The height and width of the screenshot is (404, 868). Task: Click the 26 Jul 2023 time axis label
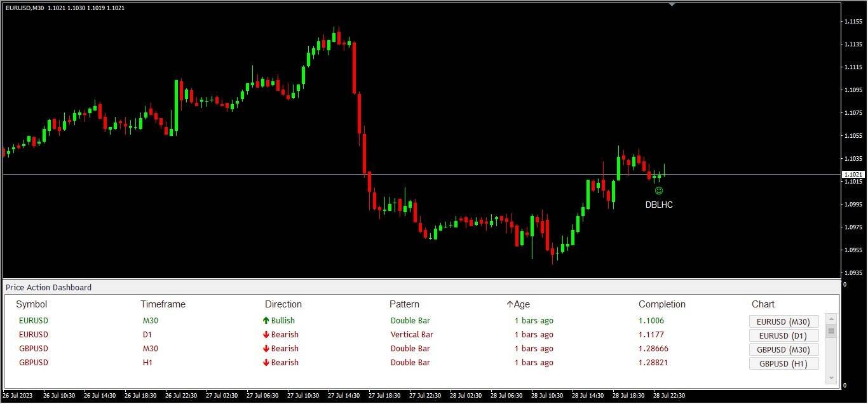17,395
